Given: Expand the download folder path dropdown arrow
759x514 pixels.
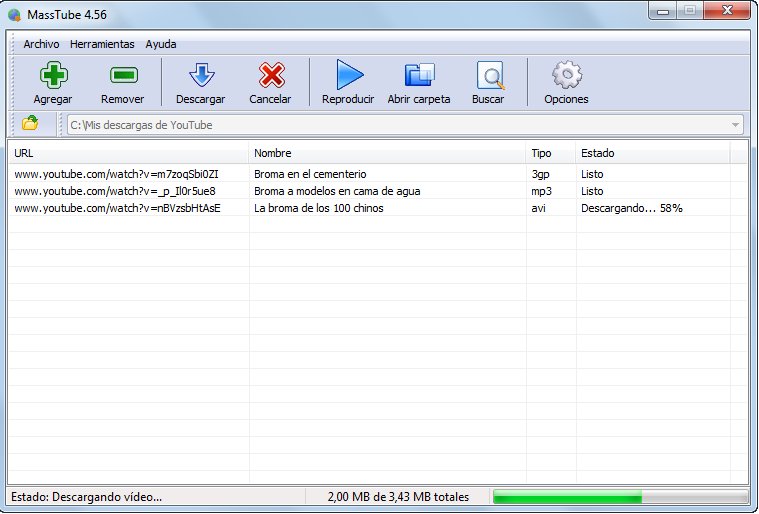Looking at the screenshot, I should (735, 125).
